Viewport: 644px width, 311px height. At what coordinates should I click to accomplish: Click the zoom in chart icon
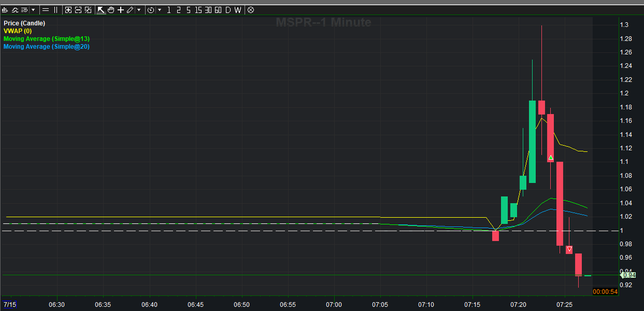(x=68, y=10)
